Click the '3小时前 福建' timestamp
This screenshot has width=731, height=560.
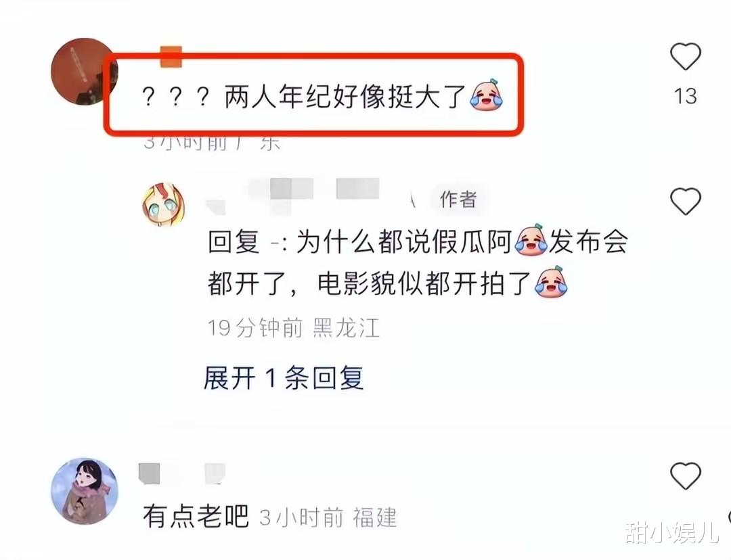pos(328,517)
